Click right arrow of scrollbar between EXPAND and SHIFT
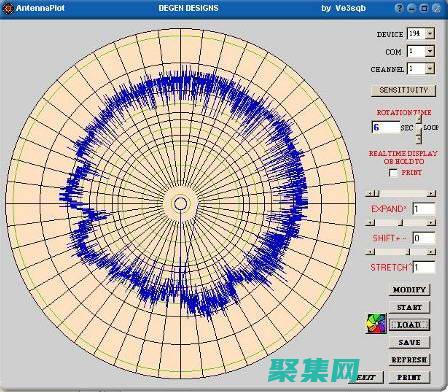Image resolution: width=448 pixels, height=392 pixels. (x=432, y=222)
